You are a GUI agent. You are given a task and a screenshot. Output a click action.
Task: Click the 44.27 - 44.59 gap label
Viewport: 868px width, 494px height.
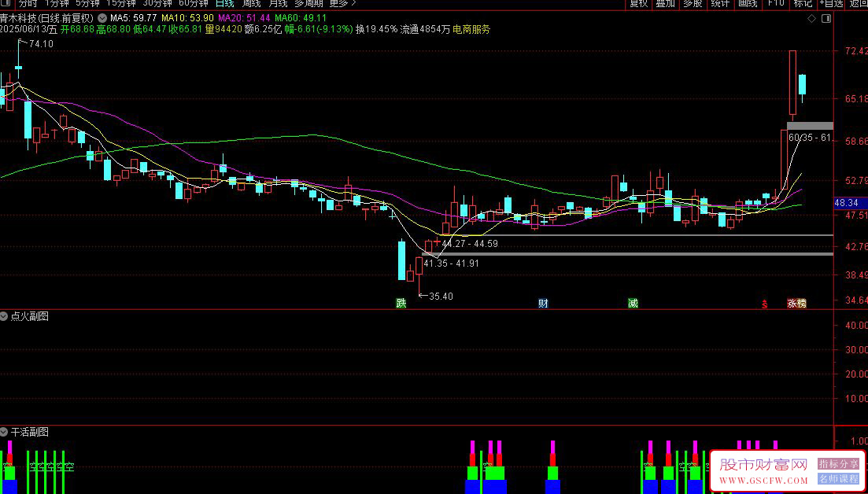pos(470,243)
